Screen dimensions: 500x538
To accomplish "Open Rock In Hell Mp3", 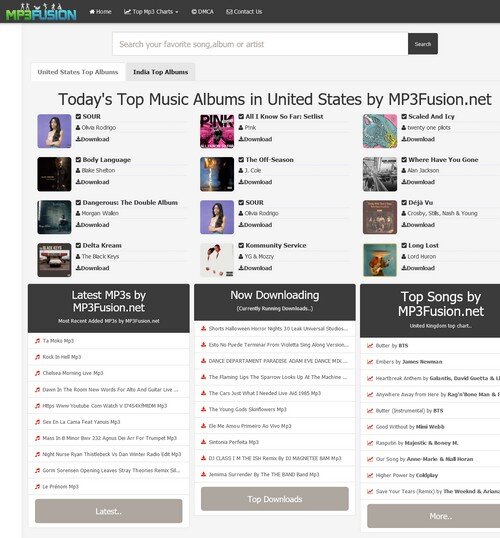I will click(62, 357).
